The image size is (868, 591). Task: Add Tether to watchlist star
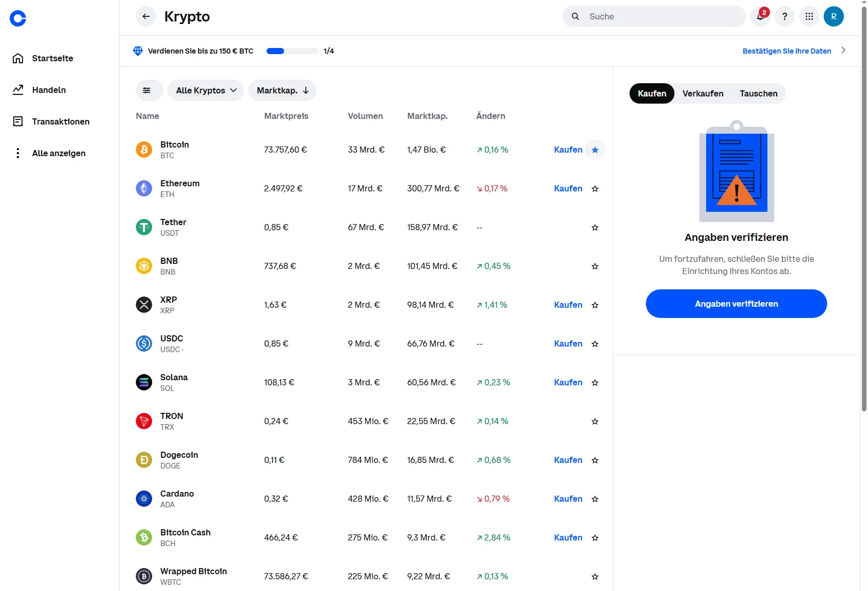pyautogui.click(x=595, y=227)
